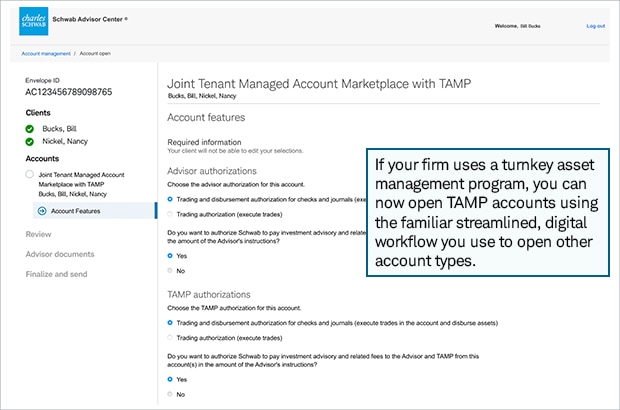The image size is (620, 410).
Task: Click the Clients heading in sidebar
Action: (x=38, y=113)
